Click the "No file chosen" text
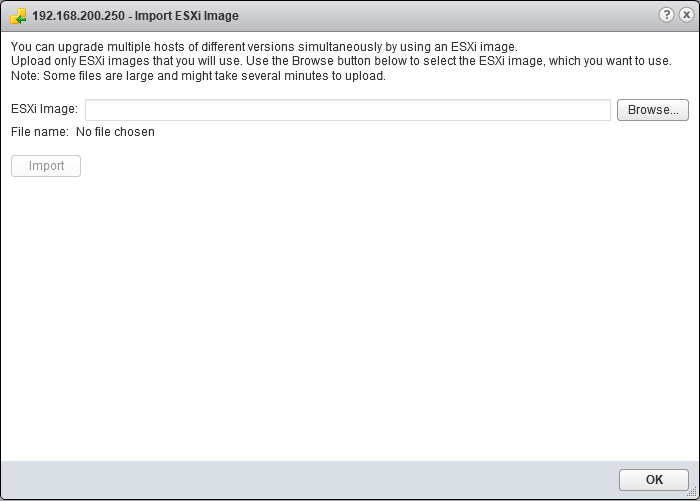This screenshot has height=501, width=700. (x=115, y=132)
